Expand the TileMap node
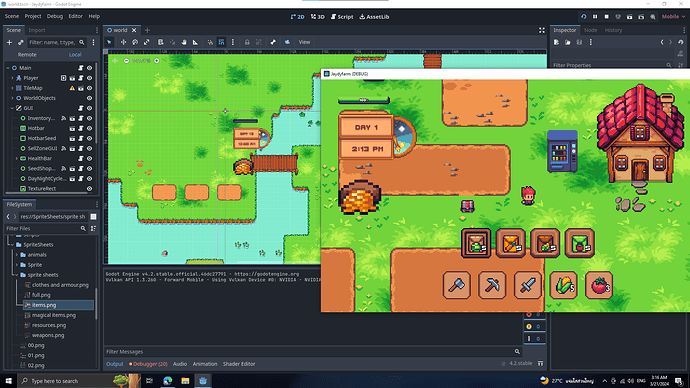This screenshot has height=388, width=690. [x=12, y=88]
